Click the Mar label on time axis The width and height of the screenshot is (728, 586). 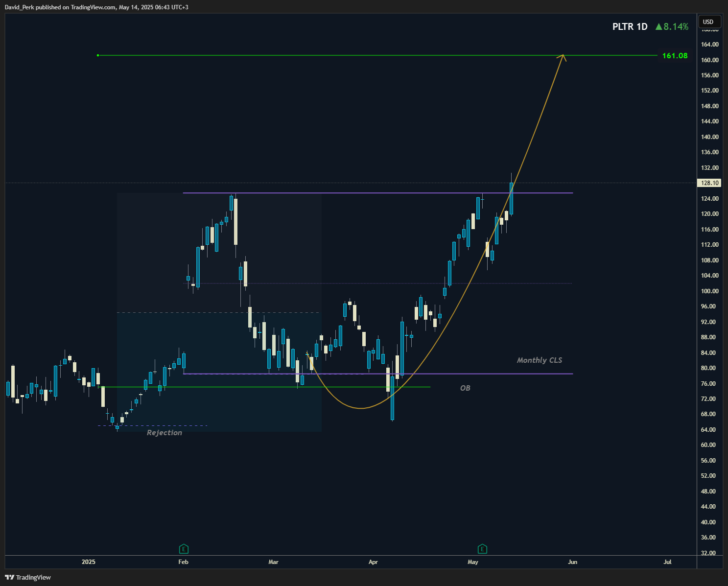pos(274,562)
